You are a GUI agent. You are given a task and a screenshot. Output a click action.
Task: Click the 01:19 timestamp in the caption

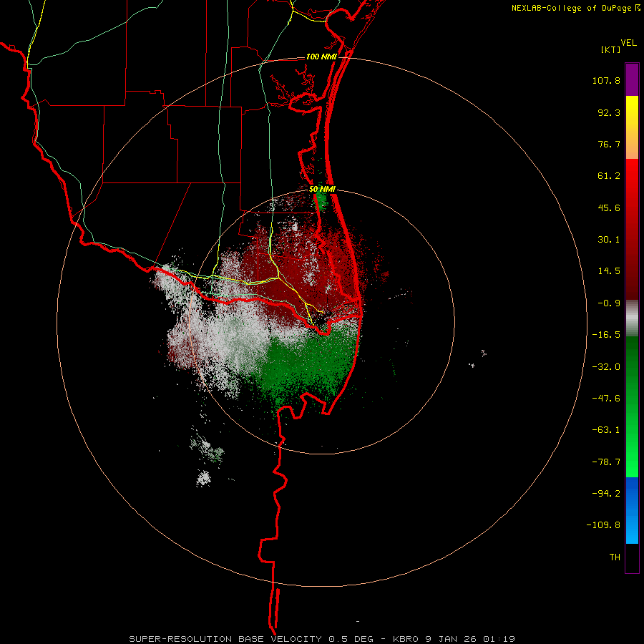click(499, 639)
